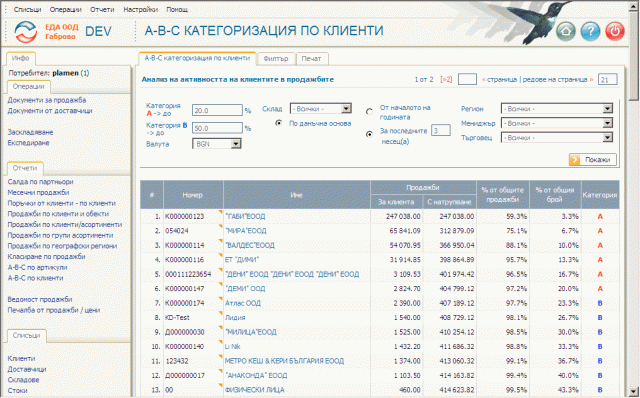640x398 pixels.
Task: Click the ЕДА ООД company logo
Action: coord(26,31)
